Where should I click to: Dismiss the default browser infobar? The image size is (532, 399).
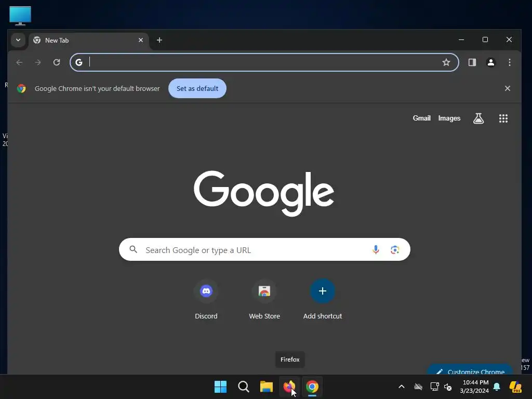coord(507,88)
